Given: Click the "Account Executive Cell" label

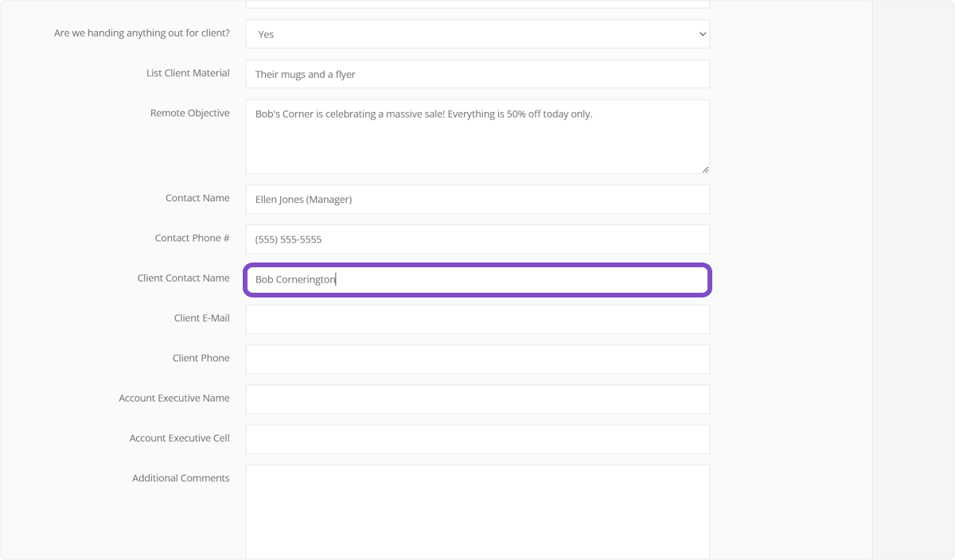Looking at the screenshot, I should [x=179, y=438].
